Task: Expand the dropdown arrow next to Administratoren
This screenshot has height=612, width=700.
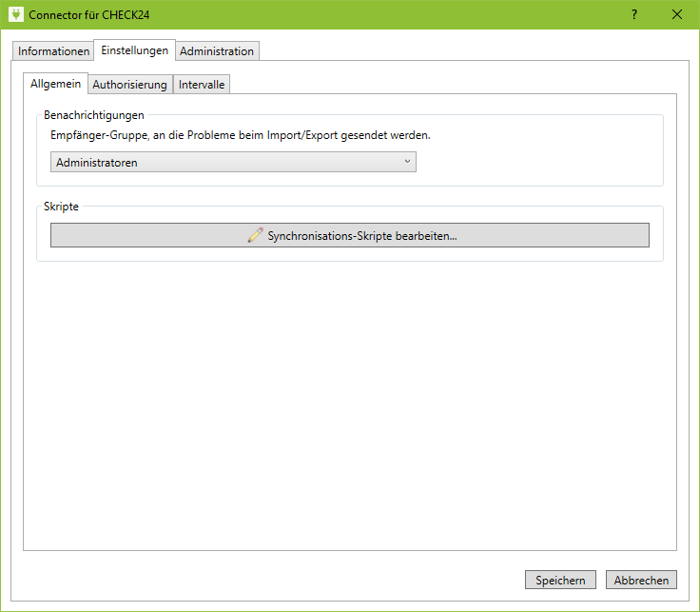Action: (x=407, y=162)
